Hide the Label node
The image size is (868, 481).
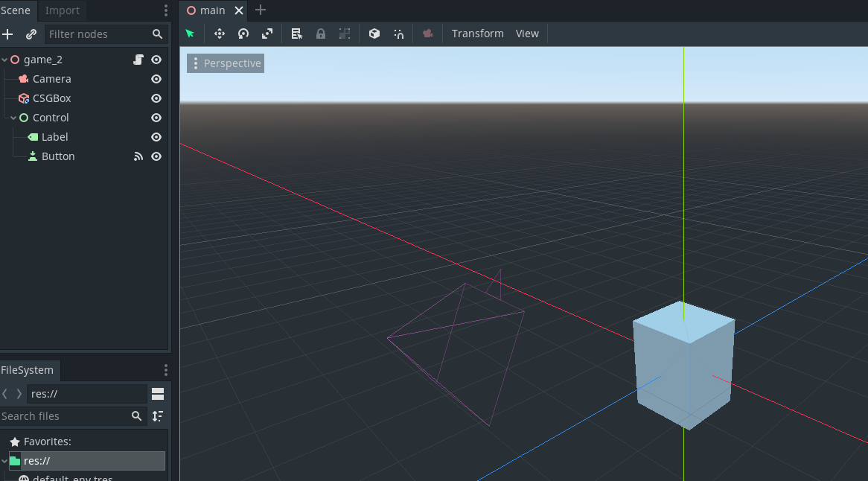click(156, 137)
